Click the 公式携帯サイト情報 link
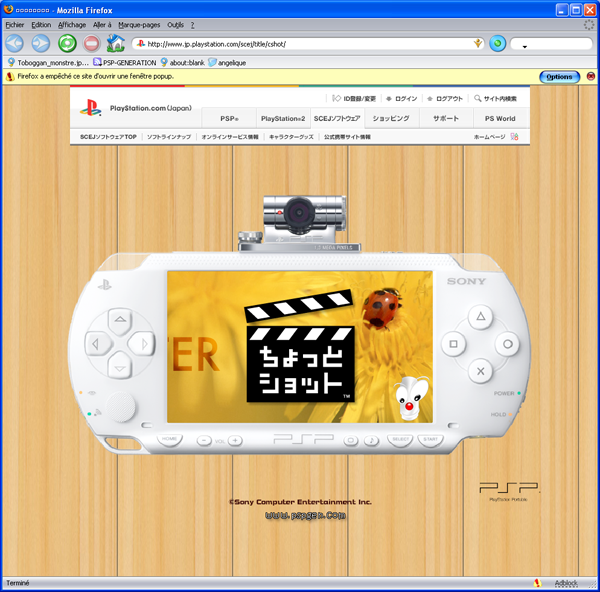600x592 pixels. 347,137
